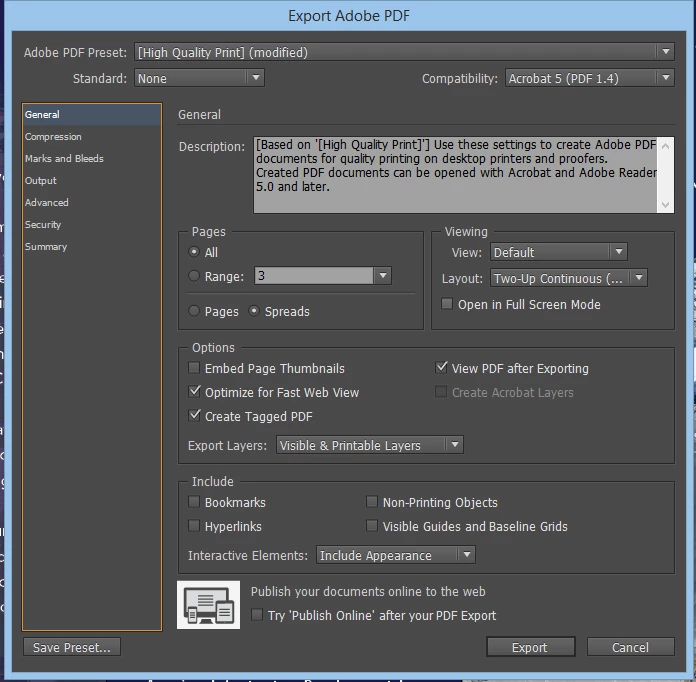Check the Hyperlinks include option
The width and height of the screenshot is (696, 682).
(x=194, y=526)
